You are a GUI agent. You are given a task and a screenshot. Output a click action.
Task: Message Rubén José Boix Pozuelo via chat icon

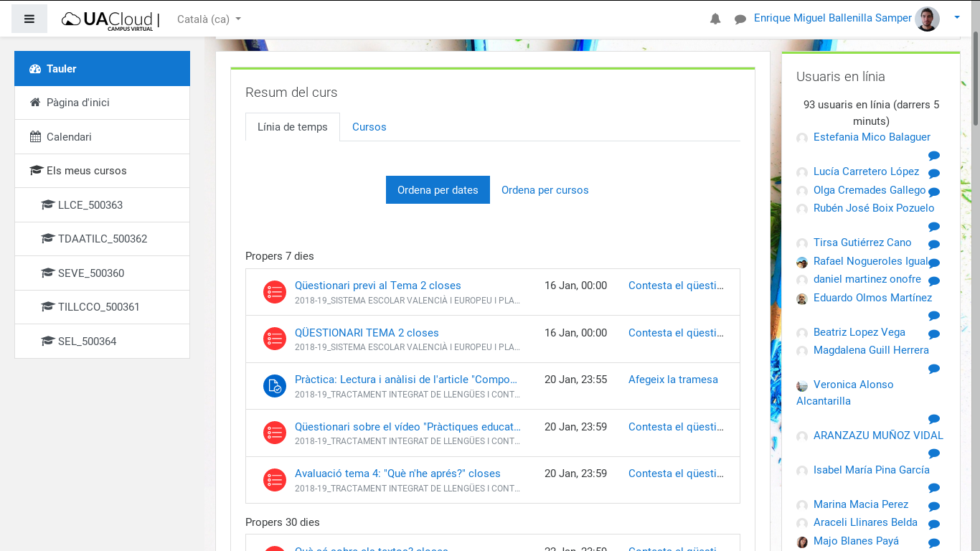click(934, 227)
